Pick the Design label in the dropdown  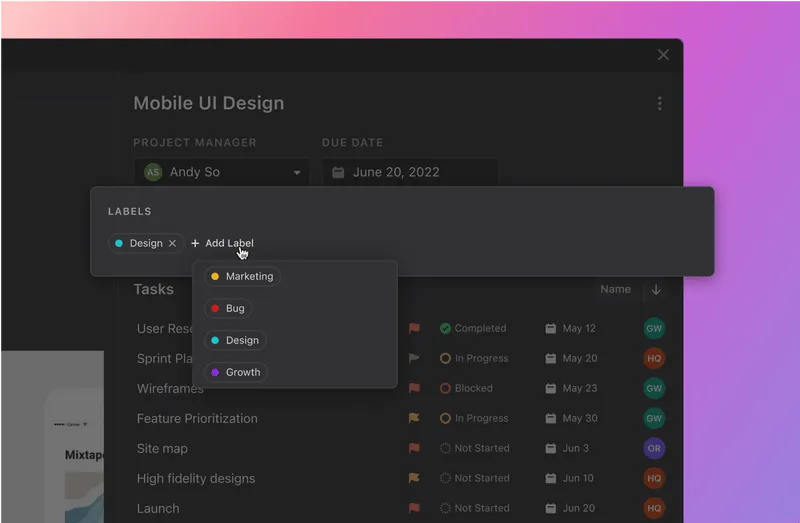tap(235, 340)
